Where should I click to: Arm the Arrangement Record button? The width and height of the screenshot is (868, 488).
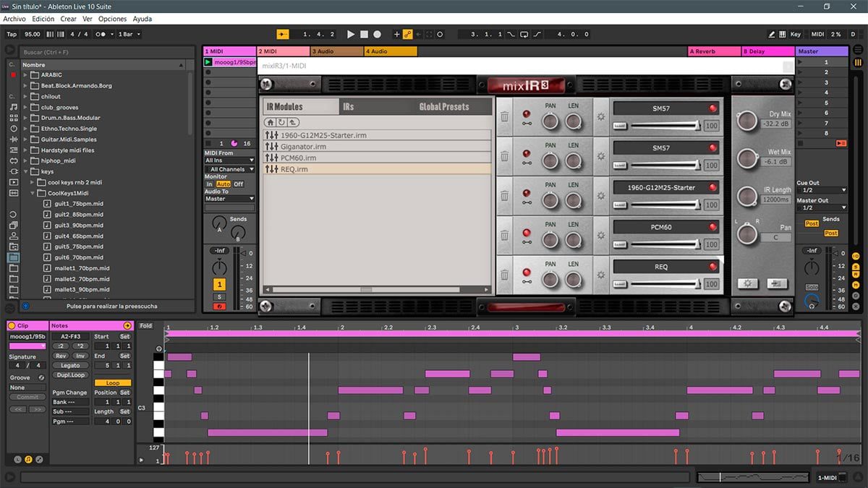377,34
